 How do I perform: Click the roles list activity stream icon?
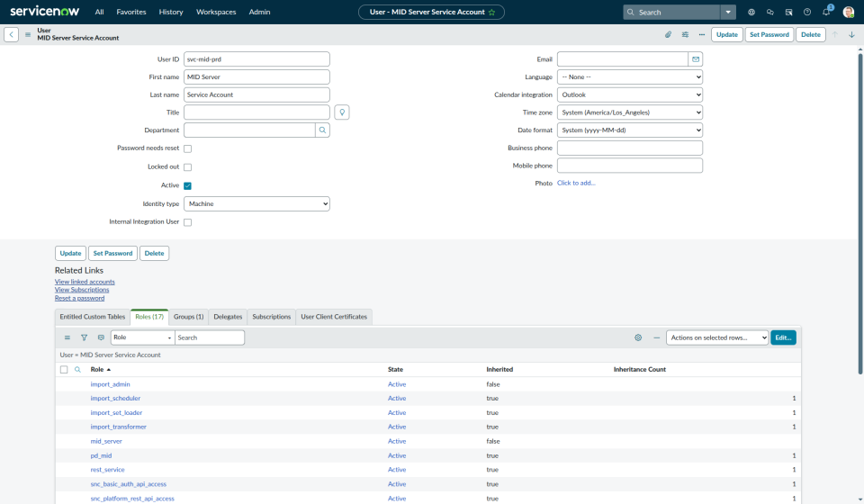(x=101, y=337)
